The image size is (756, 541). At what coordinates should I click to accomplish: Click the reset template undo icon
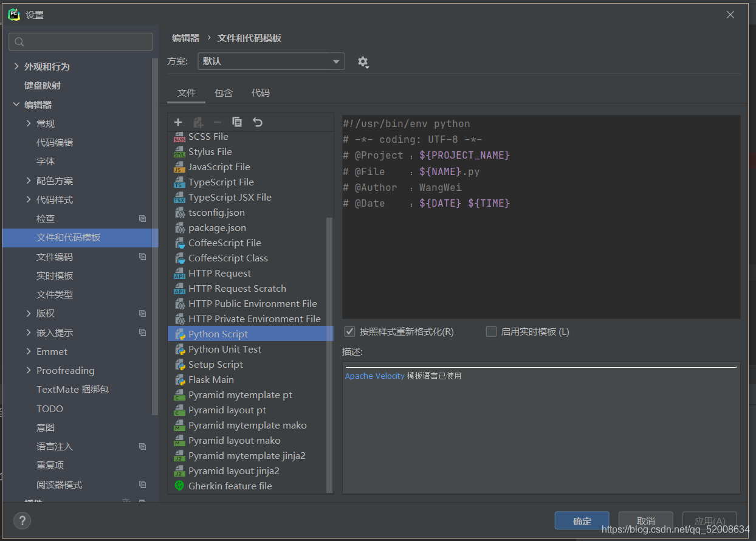(258, 122)
